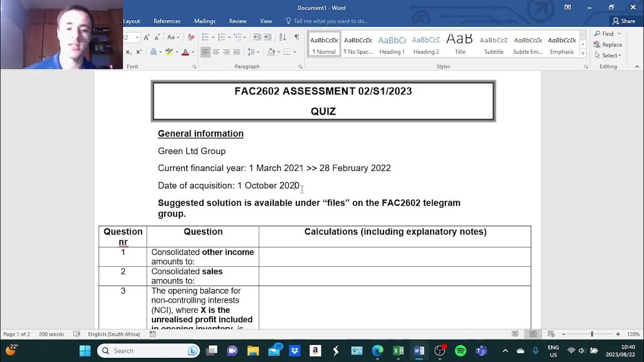Open the borders dropdown arrow
The image size is (644, 362).
click(295, 52)
